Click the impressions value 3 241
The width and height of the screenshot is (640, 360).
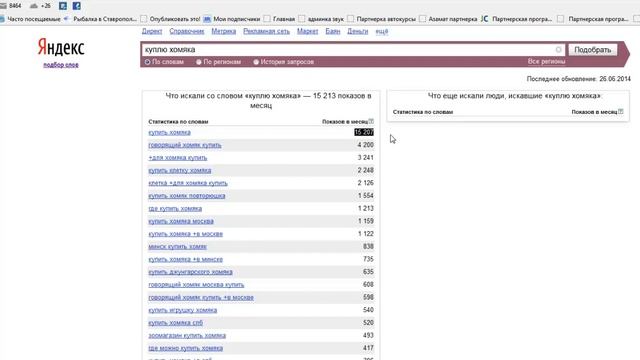point(366,158)
